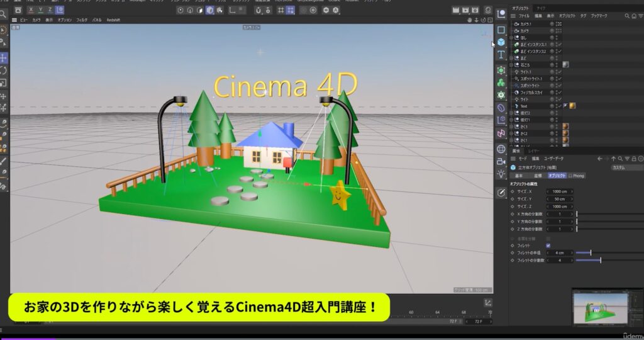Image resolution: width=644 pixels, height=340 pixels.
Task: Open the viewport フィルタ menu
Action: click(82, 20)
